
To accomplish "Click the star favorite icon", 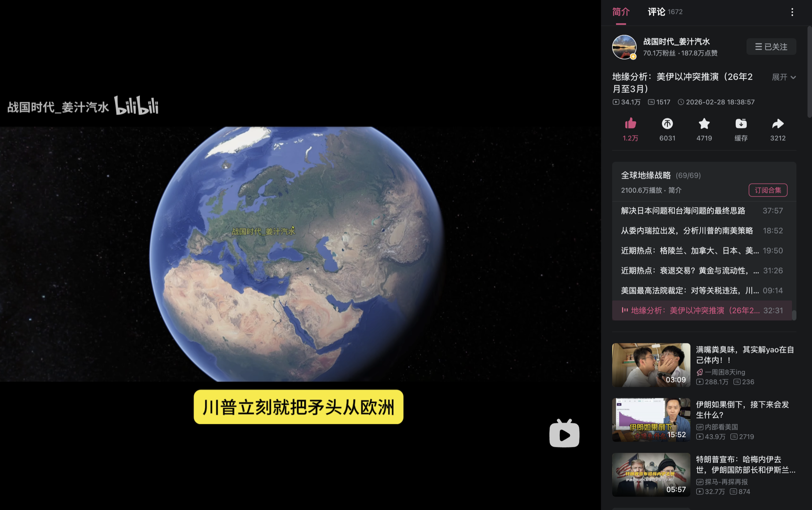I will point(704,124).
